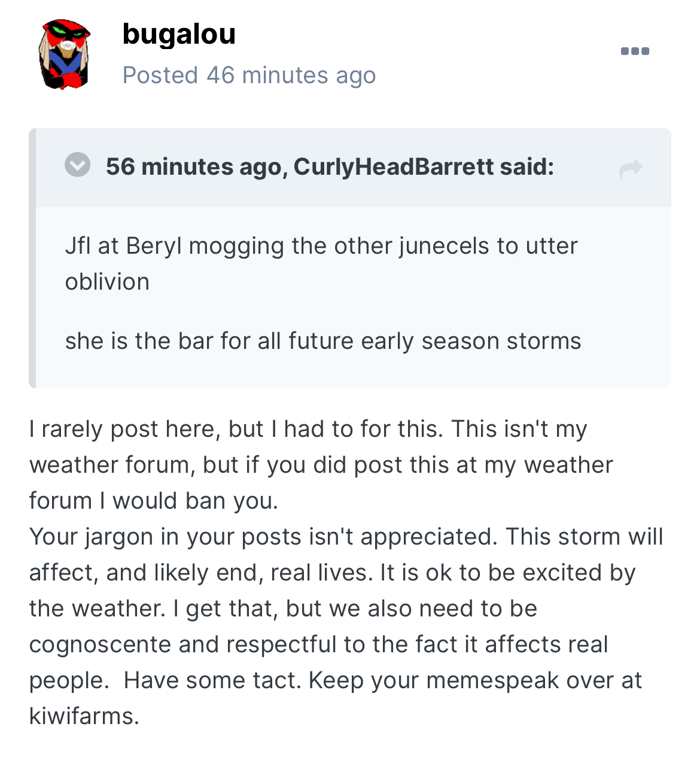The image size is (700, 763).
Task: Click the word "oblivion" in the quote
Action: pos(107,282)
